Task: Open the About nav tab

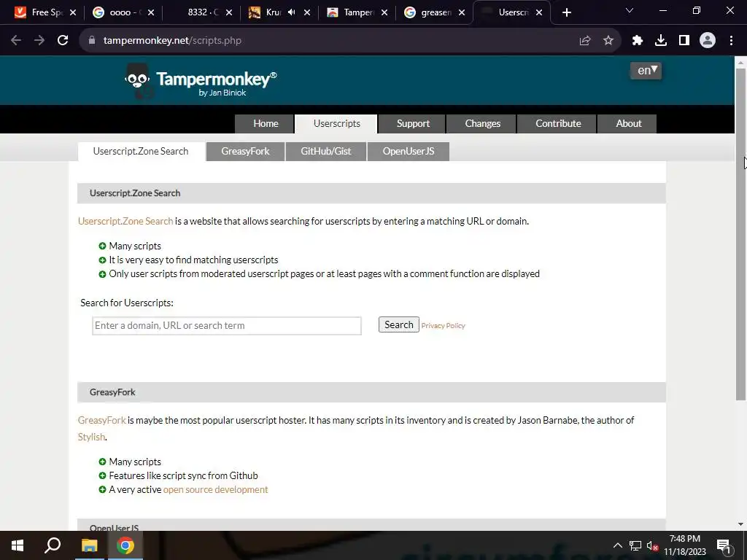Action: click(x=627, y=124)
